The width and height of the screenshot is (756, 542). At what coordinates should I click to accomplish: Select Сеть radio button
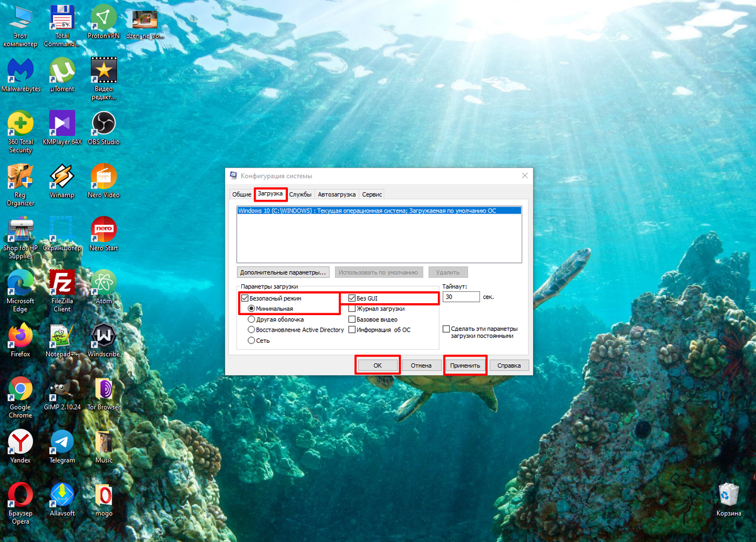(x=252, y=340)
